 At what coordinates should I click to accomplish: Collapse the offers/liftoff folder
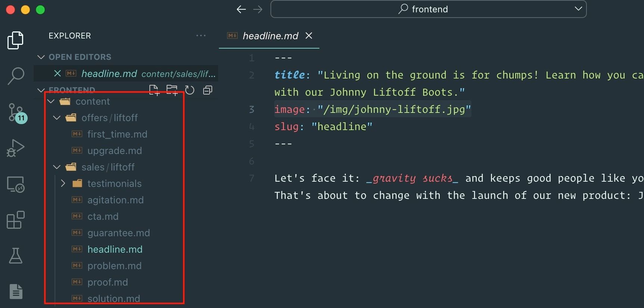pos(57,118)
